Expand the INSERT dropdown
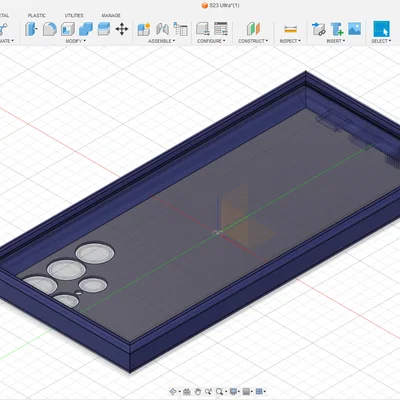400x400 pixels. click(336, 41)
